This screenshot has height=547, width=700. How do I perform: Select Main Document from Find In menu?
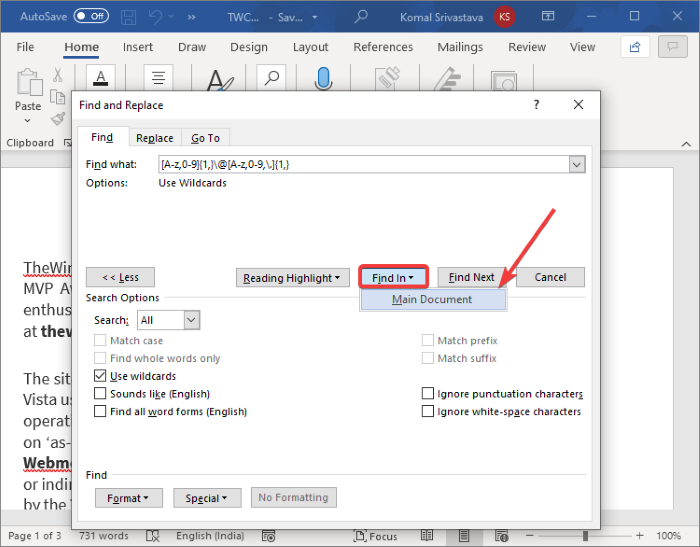pos(433,299)
